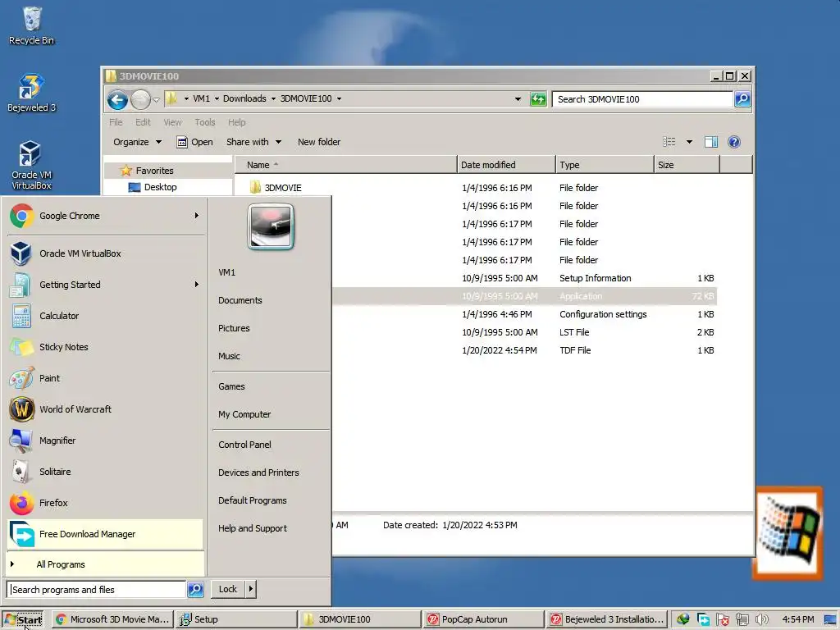840x630 pixels.
Task: Launch World of Warcraft from Start menu
Action: [x=106, y=409]
